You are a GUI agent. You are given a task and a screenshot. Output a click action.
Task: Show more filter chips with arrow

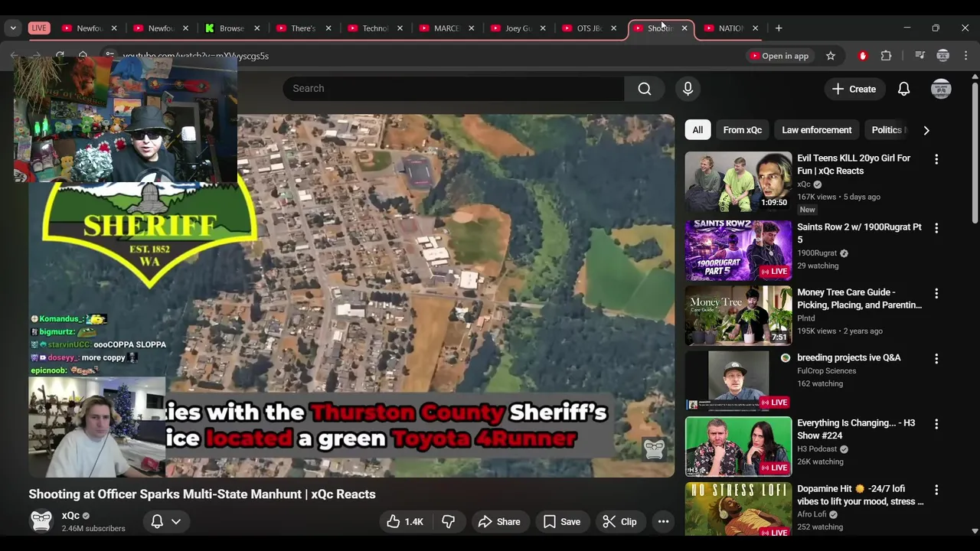coord(926,130)
